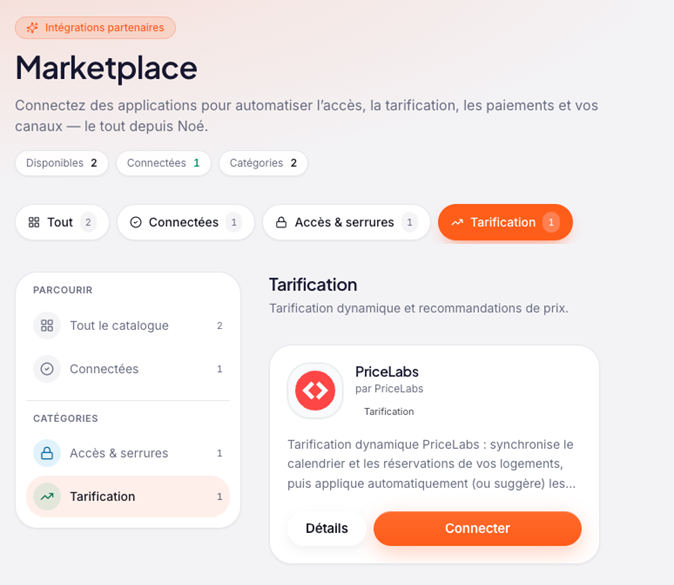Choose Accès & serrures category in sidebar
Screen dimensions: 674x585
tap(128, 453)
